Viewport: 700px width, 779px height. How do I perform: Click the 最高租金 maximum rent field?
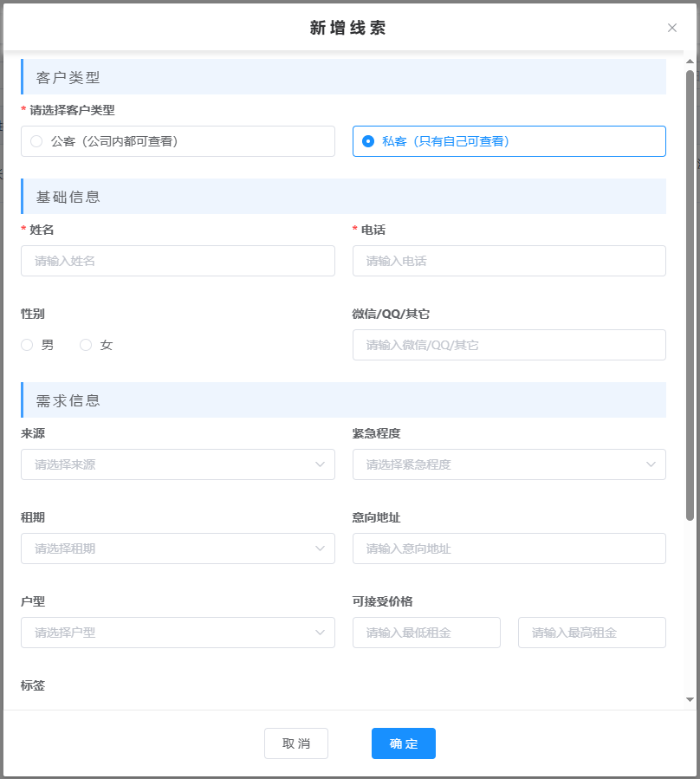click(592, 633)
